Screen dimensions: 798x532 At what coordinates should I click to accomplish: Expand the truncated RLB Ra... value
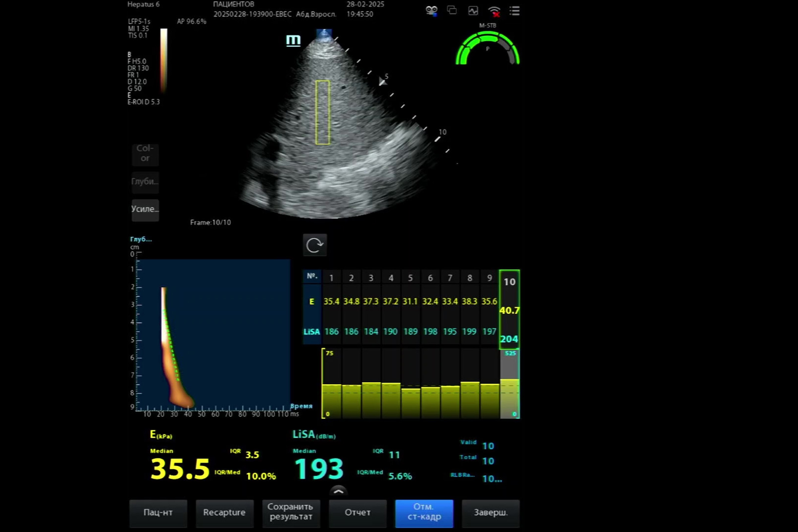[x=492, y=479]
